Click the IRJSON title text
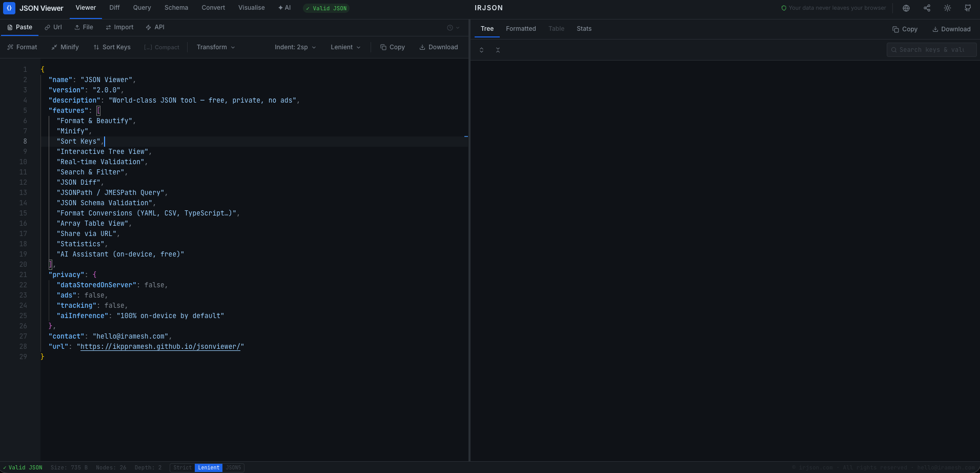 pos(488,8)
